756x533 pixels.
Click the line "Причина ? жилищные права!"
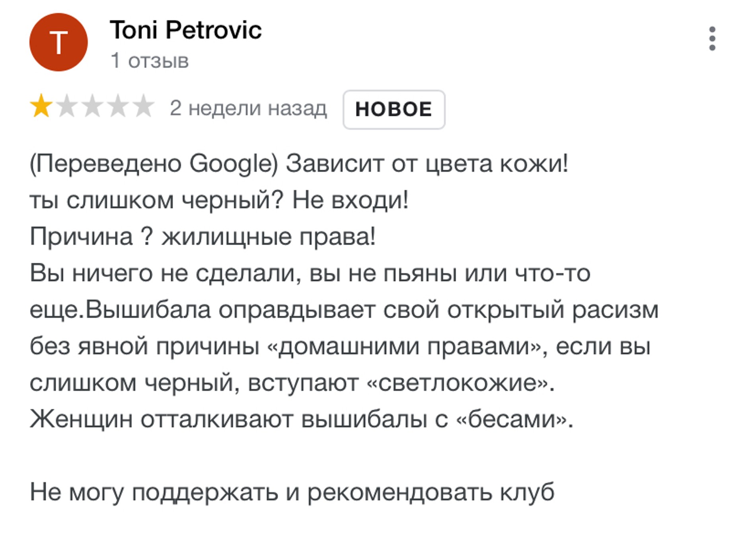click(x=203, y=236)
